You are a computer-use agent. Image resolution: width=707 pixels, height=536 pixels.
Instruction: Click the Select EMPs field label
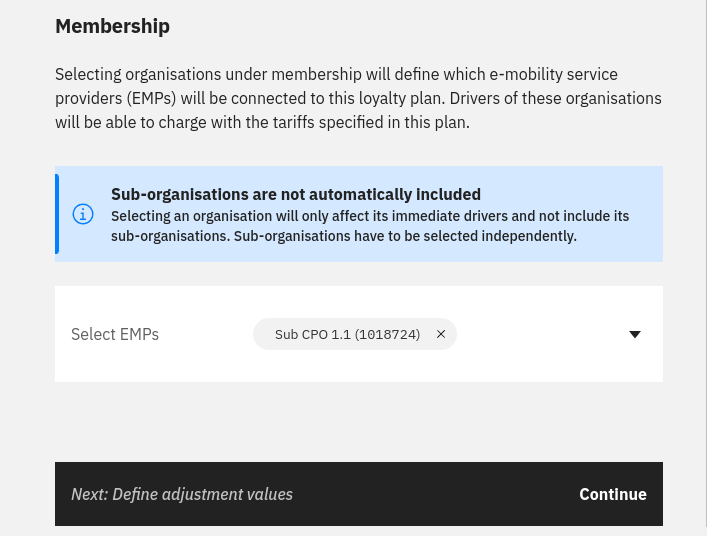[115, 334]
